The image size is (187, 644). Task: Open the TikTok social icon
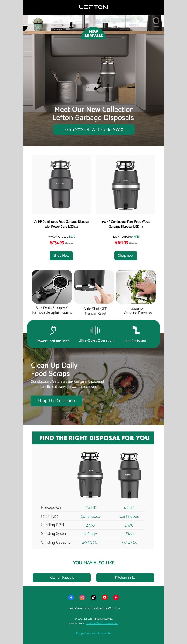[x=93, y=597]
